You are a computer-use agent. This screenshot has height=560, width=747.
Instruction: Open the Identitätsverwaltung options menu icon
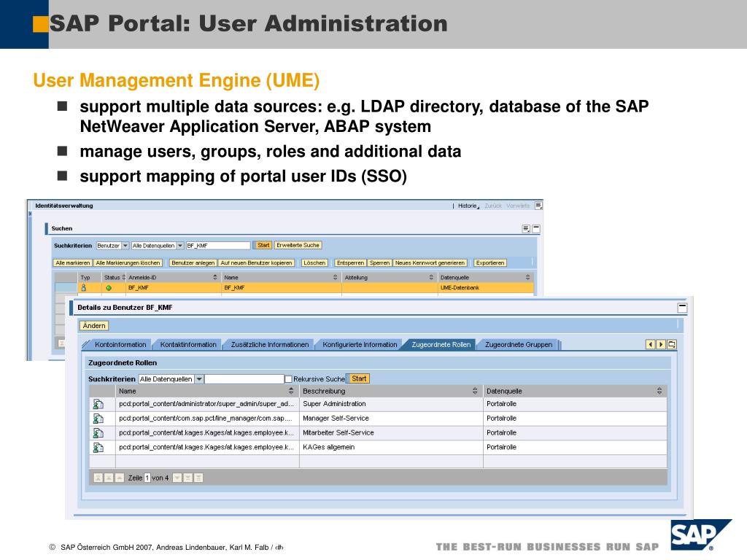tap(538, 206)
